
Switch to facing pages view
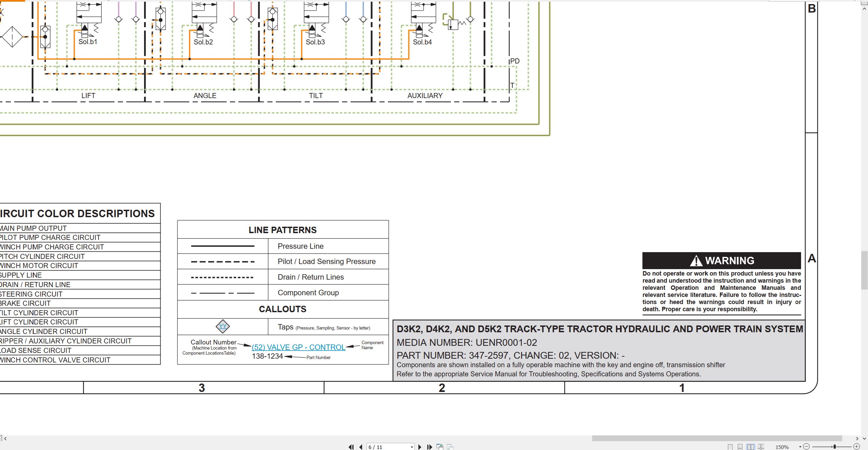coord(750,447)
